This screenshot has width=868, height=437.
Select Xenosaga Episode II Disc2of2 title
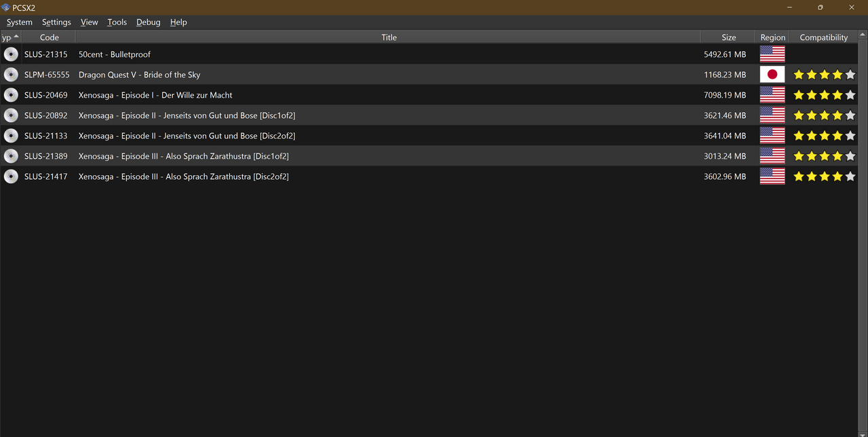(187, 136)
